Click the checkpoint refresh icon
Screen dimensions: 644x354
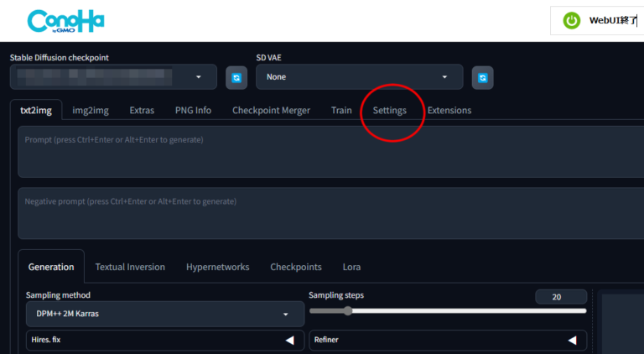[x=236, y=77]
